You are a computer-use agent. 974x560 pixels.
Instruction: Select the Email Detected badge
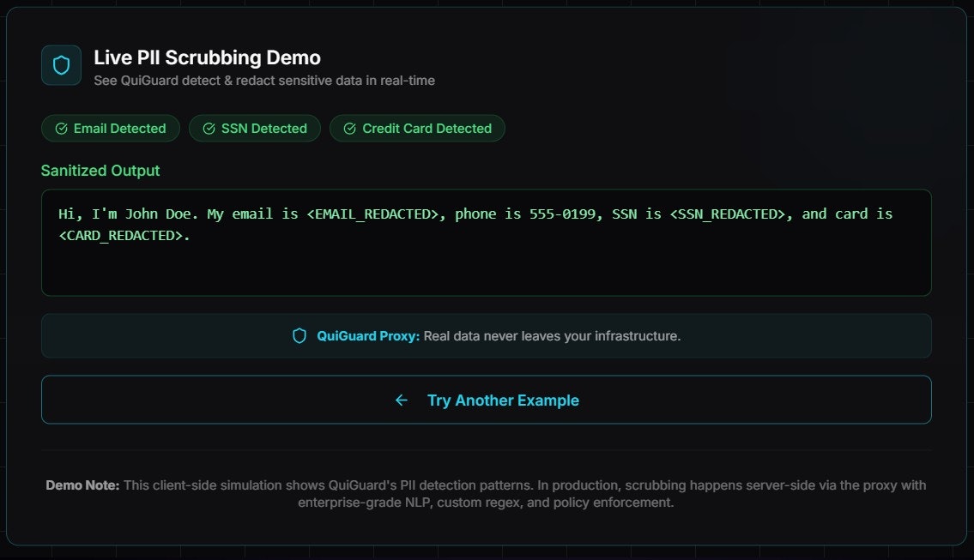coord(111,129)
